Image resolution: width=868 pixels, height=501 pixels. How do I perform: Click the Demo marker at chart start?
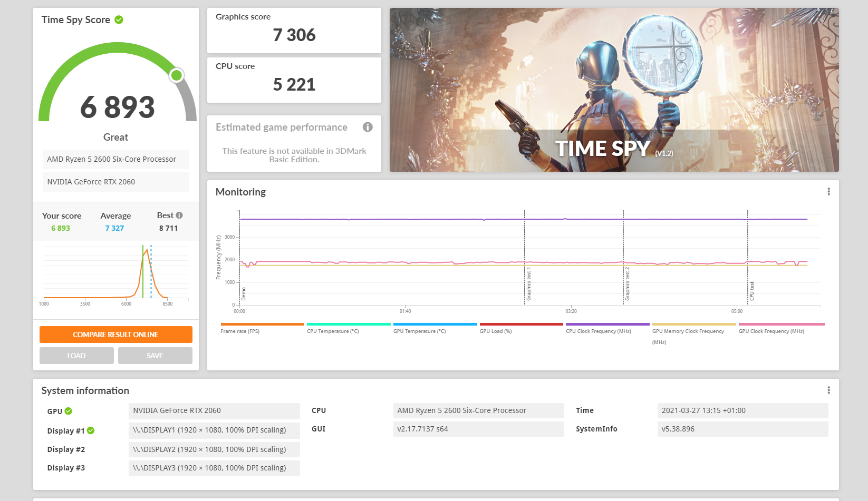tap(243, 294)
